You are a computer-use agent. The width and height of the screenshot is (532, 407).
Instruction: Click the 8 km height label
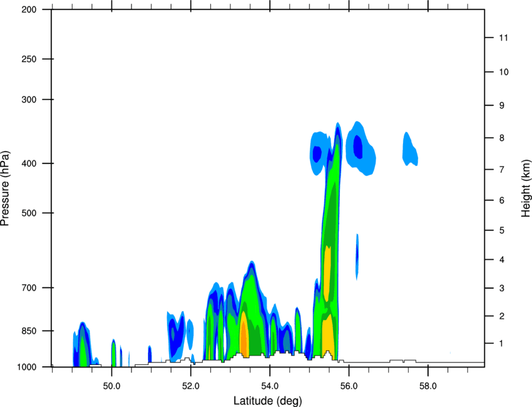(502, 138)
